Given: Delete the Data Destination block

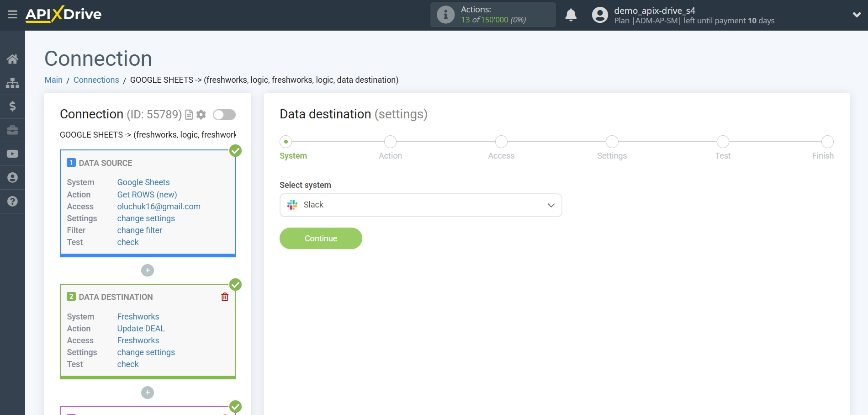Looking at the screenshot, I should tap(225, 297).
